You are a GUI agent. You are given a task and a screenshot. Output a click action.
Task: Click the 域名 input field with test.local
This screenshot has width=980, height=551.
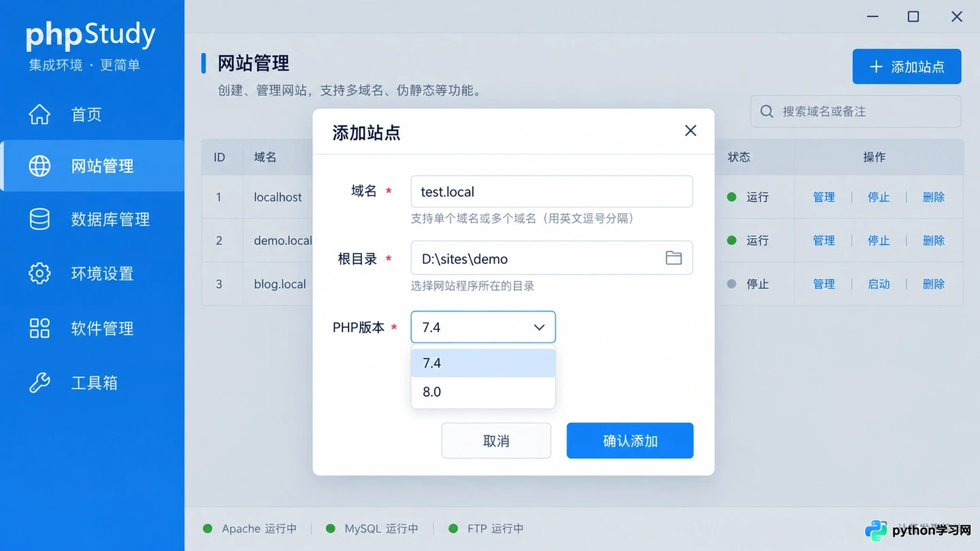point(552,192)
